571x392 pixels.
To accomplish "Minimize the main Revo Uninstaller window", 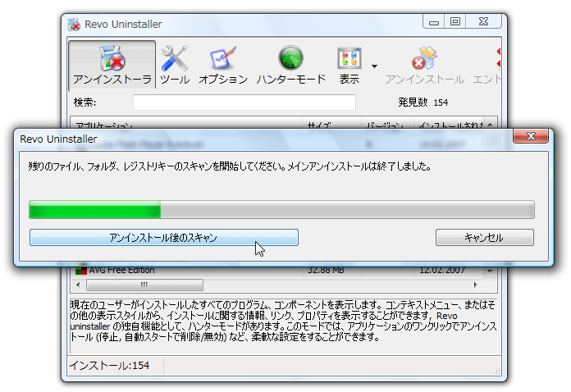I will point(433,22).
